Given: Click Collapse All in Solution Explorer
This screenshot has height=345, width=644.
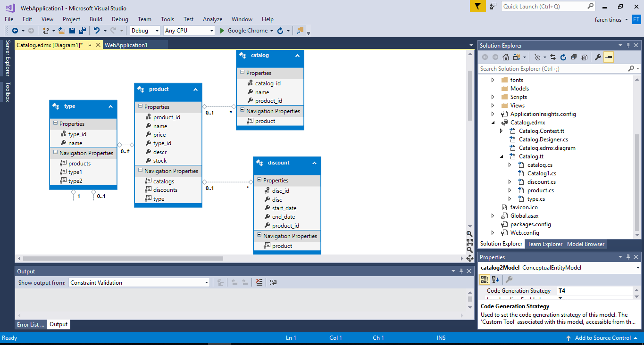Looking at the screenshot, I should (574, 57).
